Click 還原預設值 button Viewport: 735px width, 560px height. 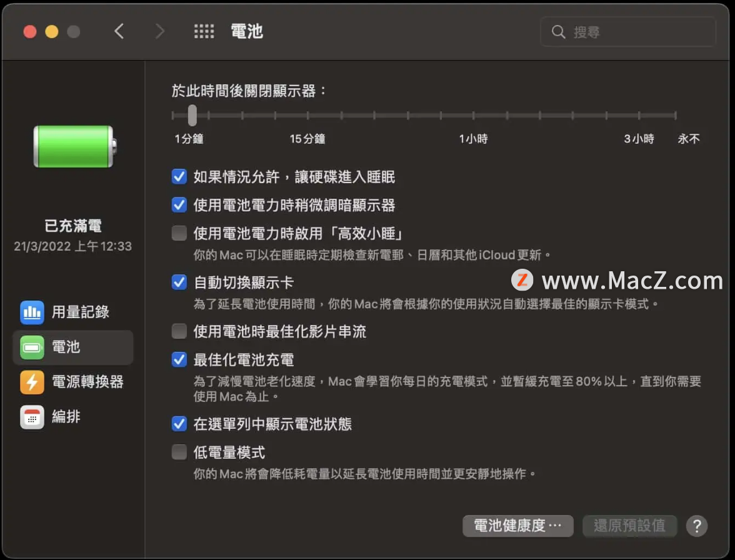[x=629, y=526]
